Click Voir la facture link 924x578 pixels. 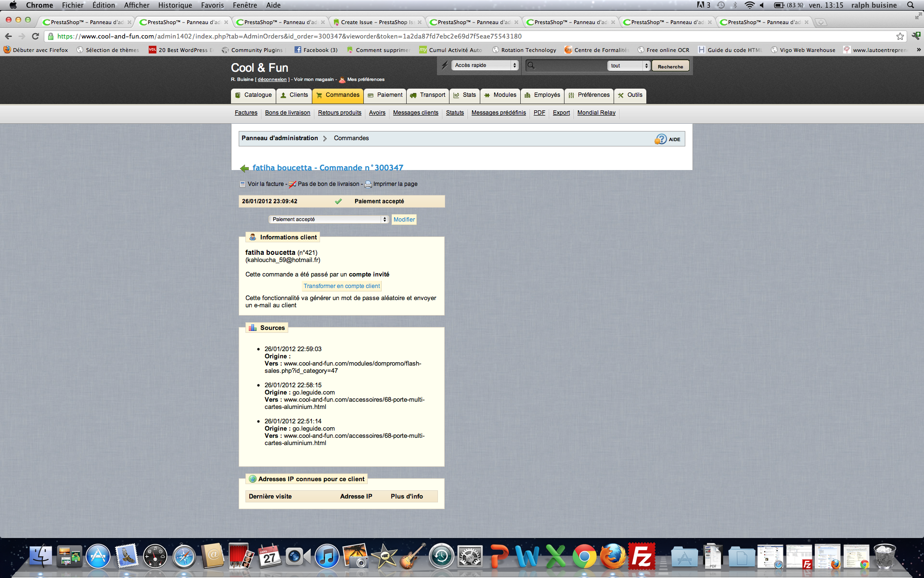coord(266,184)
